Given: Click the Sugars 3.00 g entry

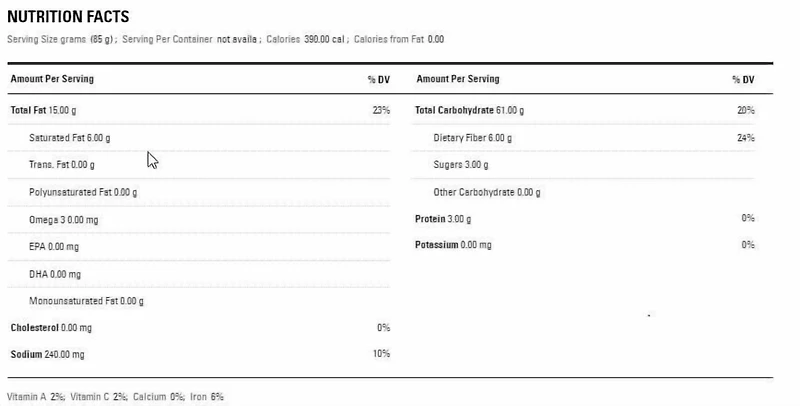Looking at the screenshot, I should click(459, 164).
